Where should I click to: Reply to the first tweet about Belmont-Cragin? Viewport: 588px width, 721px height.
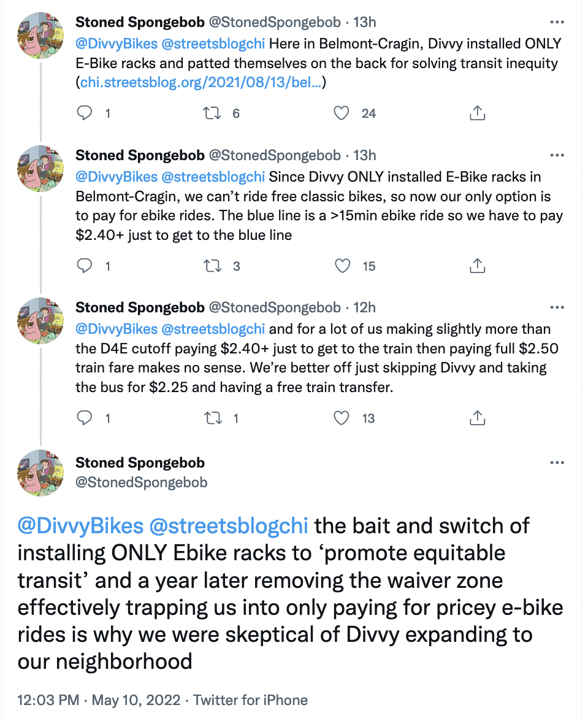point(86,114)
